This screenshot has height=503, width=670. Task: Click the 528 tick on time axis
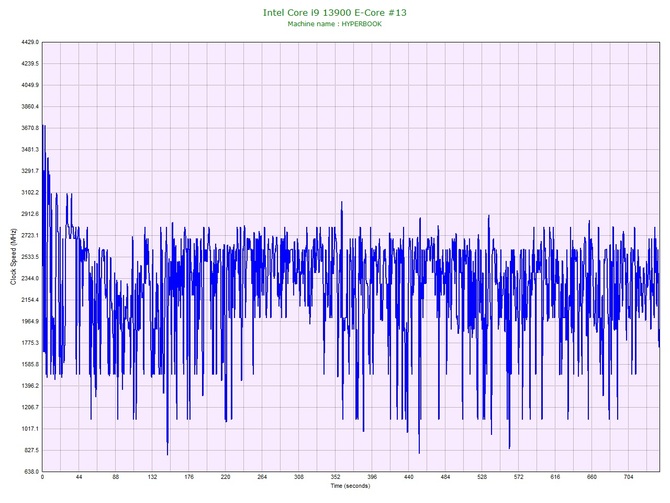pyautogui.click(x=482, y=477)
